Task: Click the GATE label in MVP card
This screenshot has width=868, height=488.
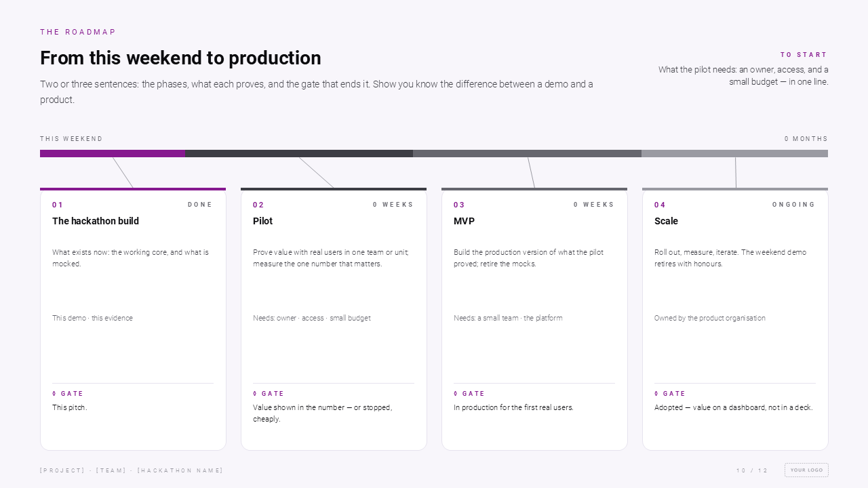Action: tap(469, 394)
